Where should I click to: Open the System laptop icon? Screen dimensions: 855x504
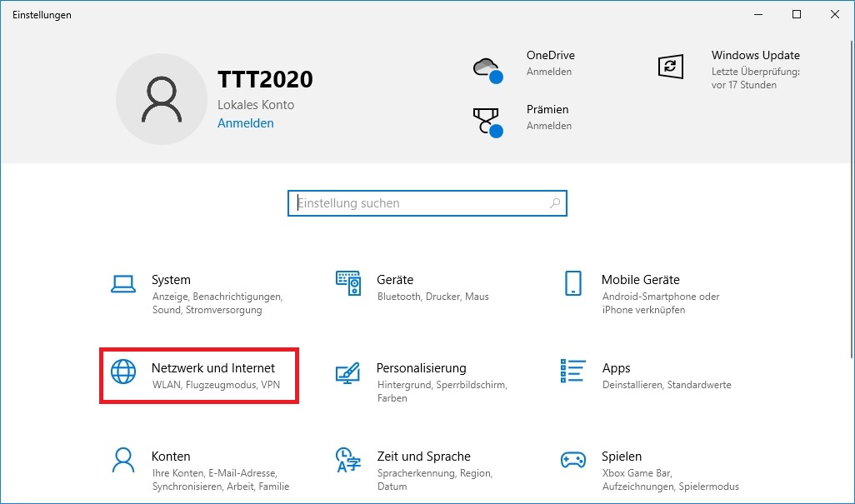pos(123,284)
